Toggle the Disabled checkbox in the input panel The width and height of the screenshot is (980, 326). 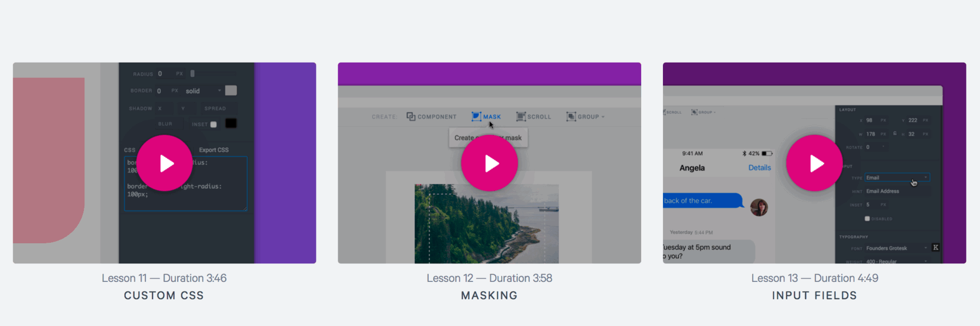click(867, 219)
